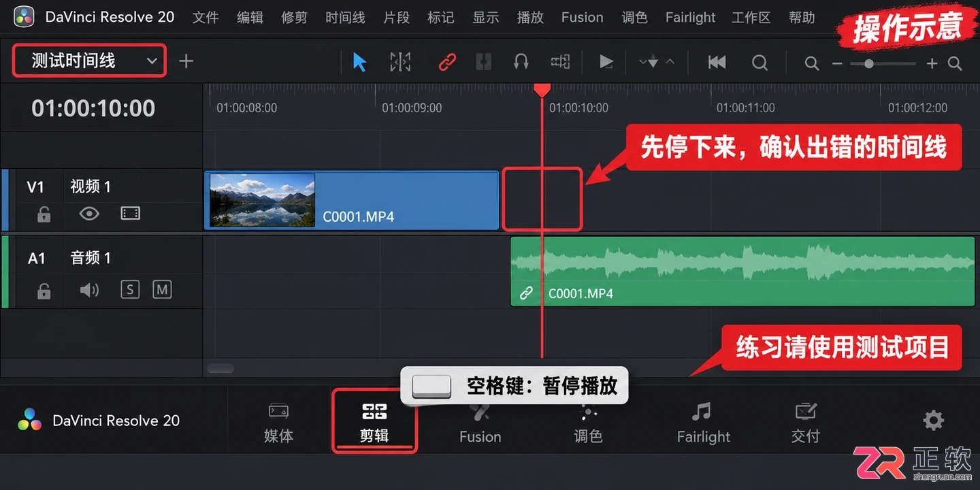Screen dimensions: 980x490
Task: Open the 标记 menu
Action: coord(441,18)
